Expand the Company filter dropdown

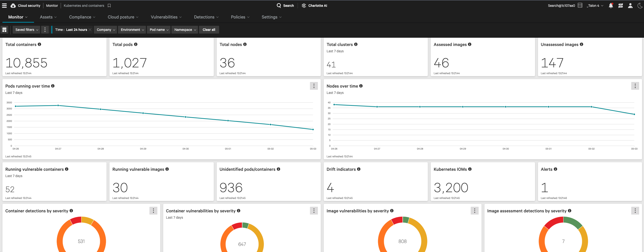click(x=106, y=30)
